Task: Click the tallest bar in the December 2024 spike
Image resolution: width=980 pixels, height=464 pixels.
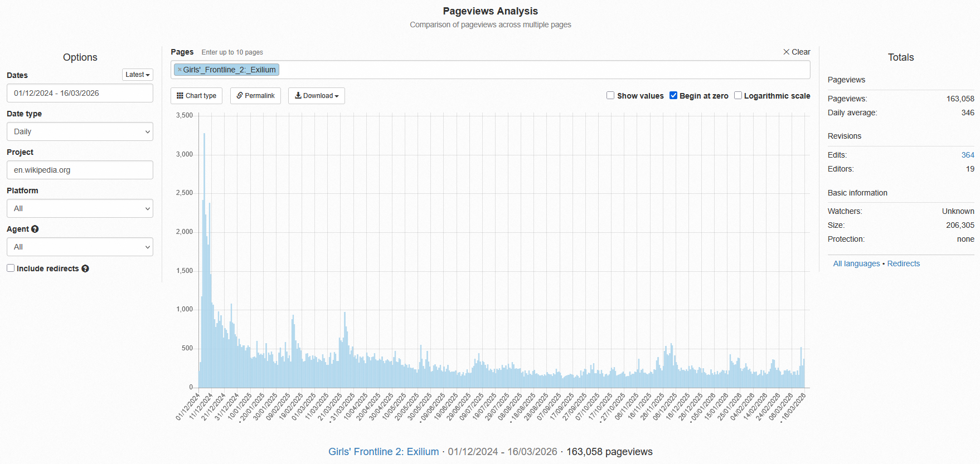Action: (204, 260)
